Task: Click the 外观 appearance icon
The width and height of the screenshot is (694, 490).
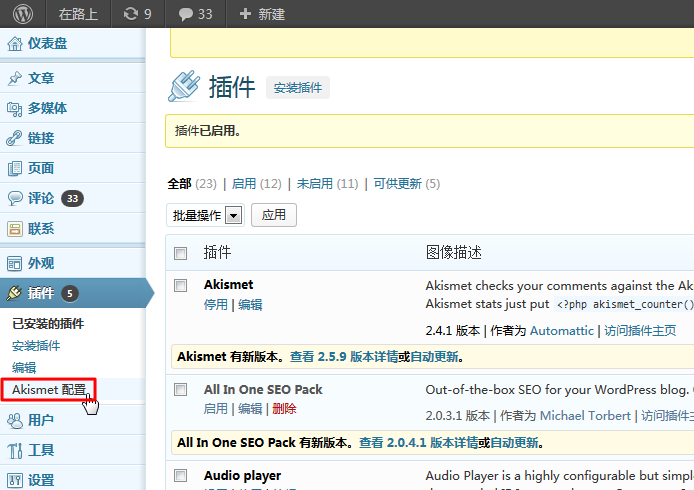Action: 15,263
